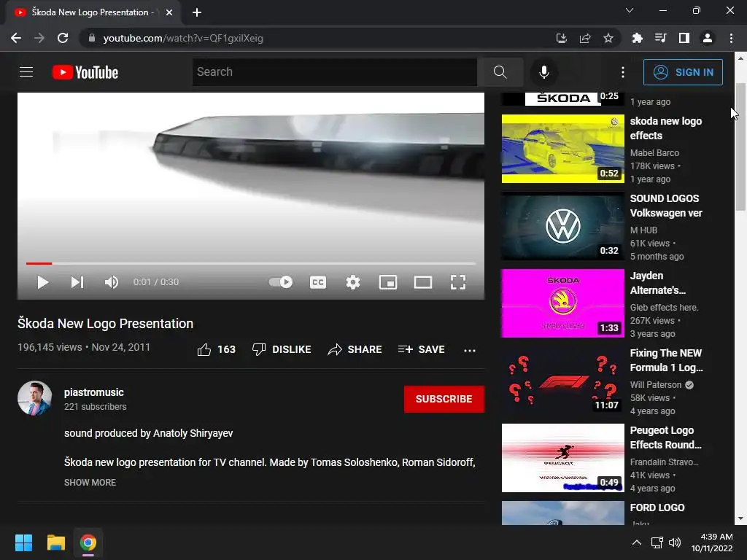Turn on closed captions
Viewport: 747px width, 560px height.
pyautogui.click(x=318, y=282)
